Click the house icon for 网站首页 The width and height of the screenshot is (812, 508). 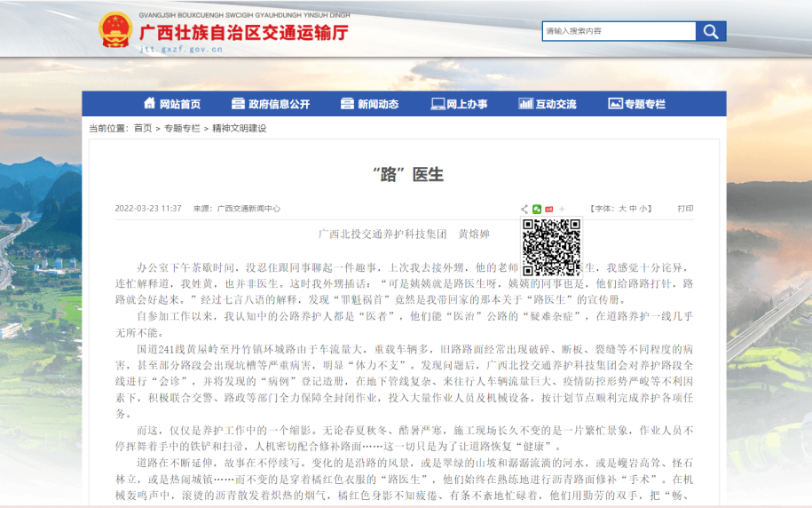(x=147, y=104)
